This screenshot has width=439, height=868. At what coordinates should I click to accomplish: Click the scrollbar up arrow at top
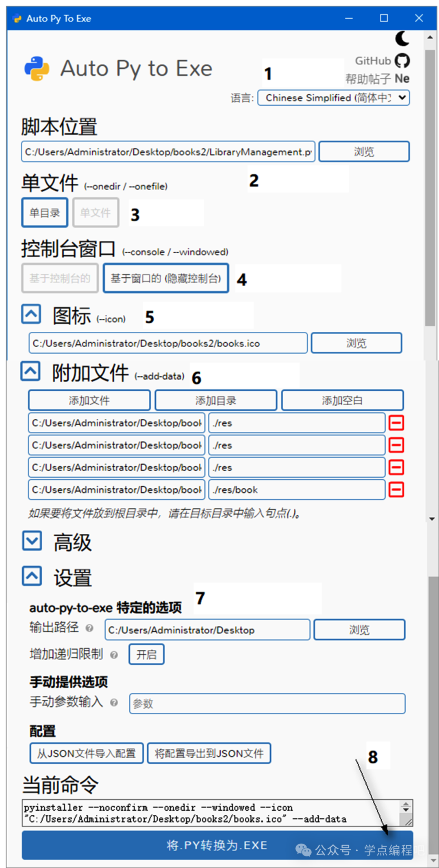tap(430, 37)
